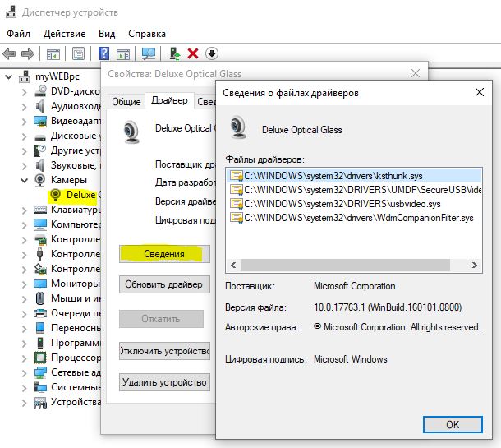Screen dimensions: 501x448
Task: Open the Справка menu
Action: point(147,34)
